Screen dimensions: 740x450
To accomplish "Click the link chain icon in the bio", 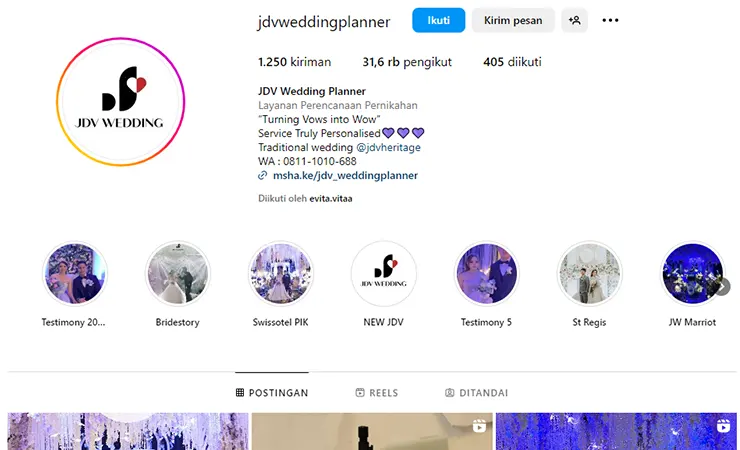I will pyautogui.click(x=262, y=175).
